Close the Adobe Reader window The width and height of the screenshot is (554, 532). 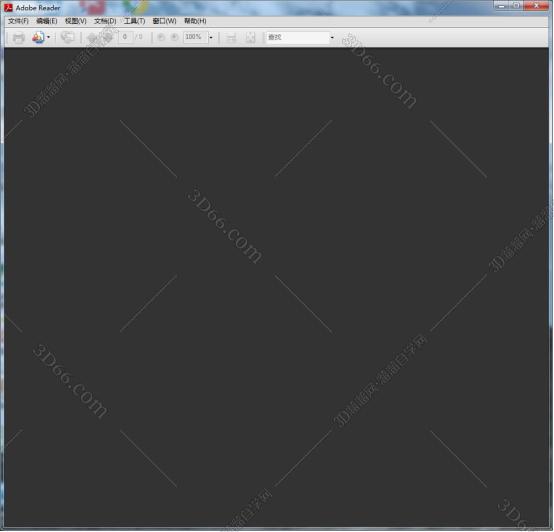point(536,6)
